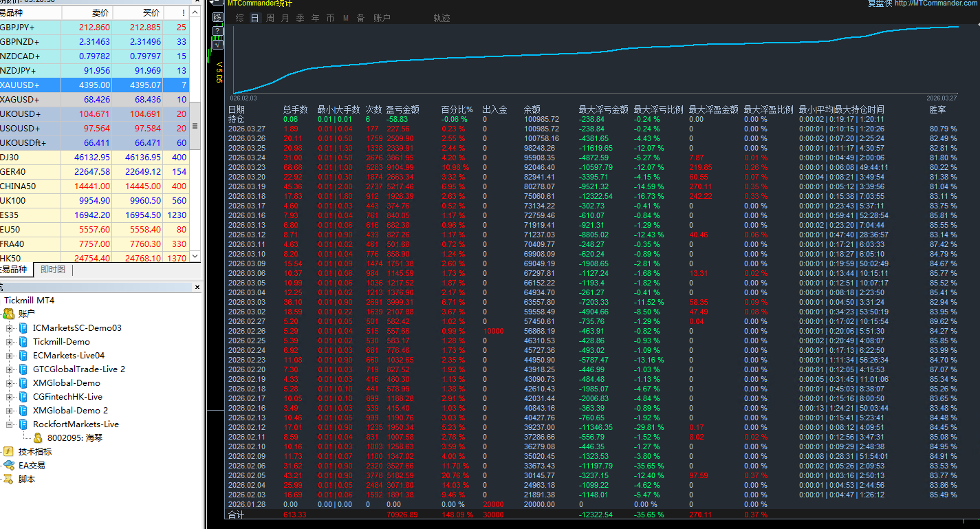Click the server icon beside CGFintechHK-Live
Screen dimensions: 980x529
(23, 397)
